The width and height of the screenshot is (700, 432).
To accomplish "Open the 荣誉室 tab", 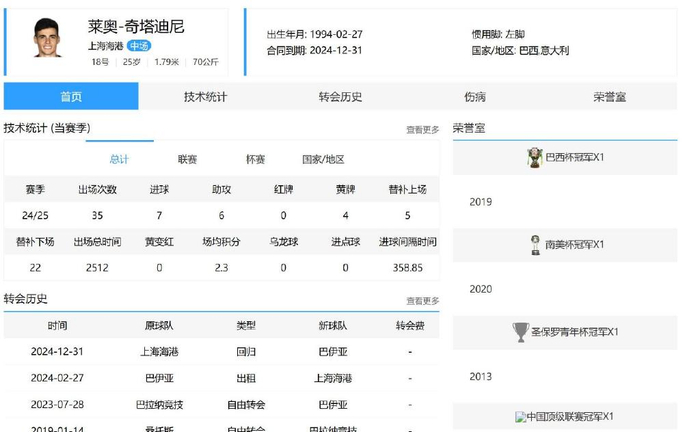I will click(610, 96).
